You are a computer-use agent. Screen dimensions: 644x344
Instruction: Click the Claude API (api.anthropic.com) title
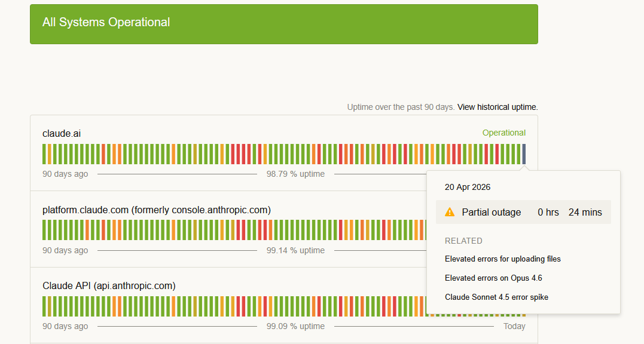tap(109, 285)
